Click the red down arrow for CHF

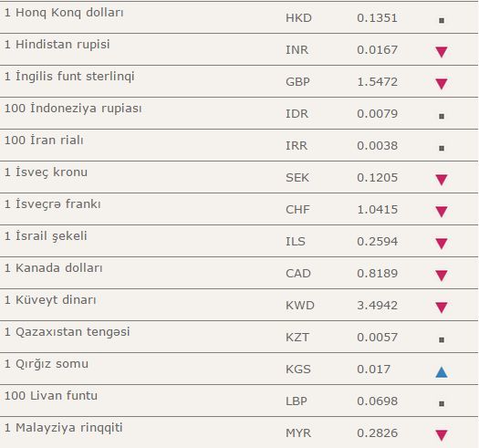[441, 212]
